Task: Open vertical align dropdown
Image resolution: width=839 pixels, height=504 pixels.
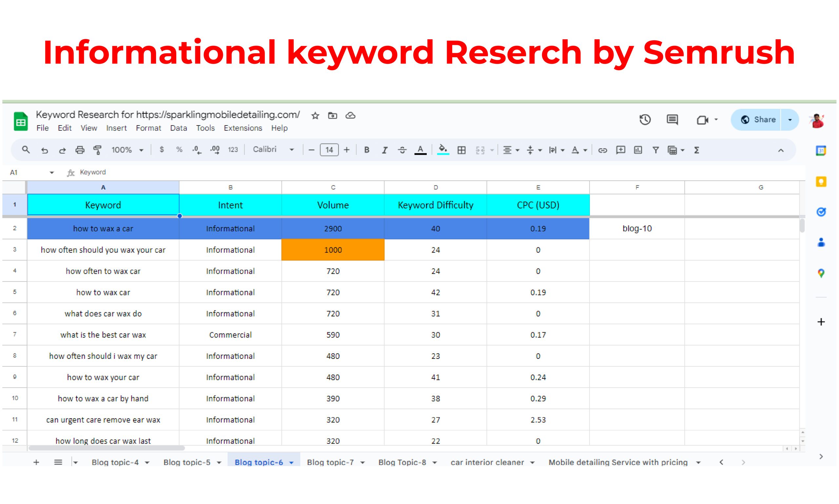Action: pyautogui.click(x=534, y=150)
